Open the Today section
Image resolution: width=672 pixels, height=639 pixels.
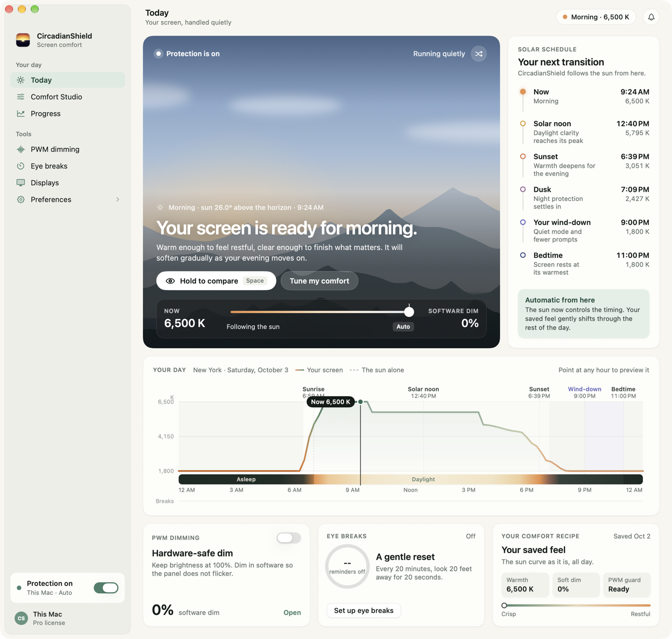(x=68, y=80)
